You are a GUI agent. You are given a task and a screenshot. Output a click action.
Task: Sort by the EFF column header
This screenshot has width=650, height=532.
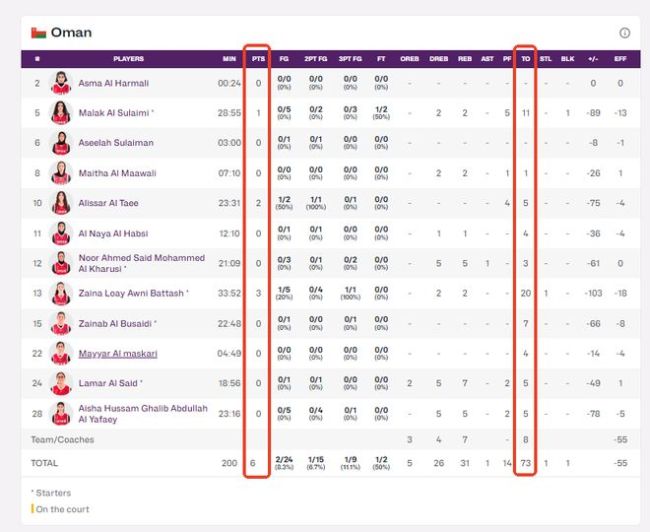(x=620, y=59)
